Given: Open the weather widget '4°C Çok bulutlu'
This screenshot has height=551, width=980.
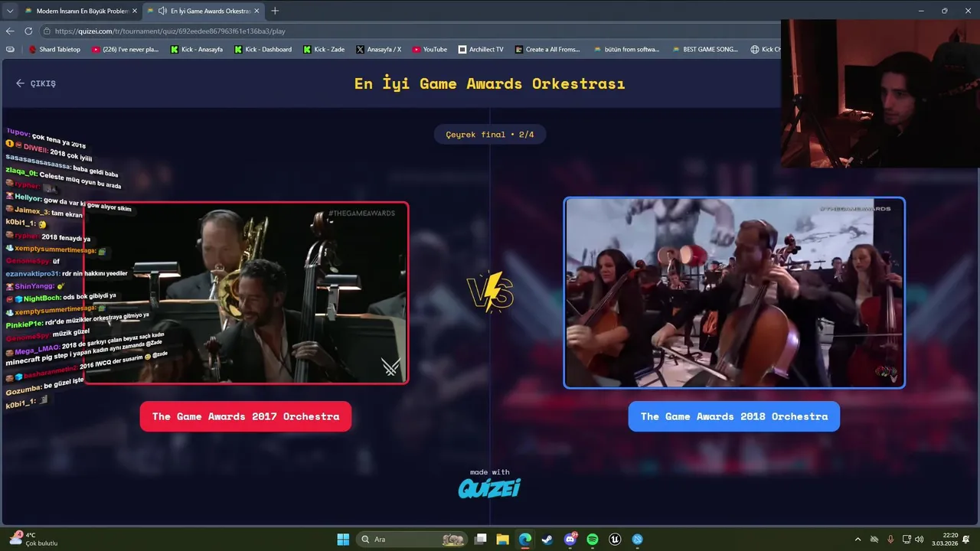Looking at the screenshot, I should pyautogui.click(x=34, y=539).
